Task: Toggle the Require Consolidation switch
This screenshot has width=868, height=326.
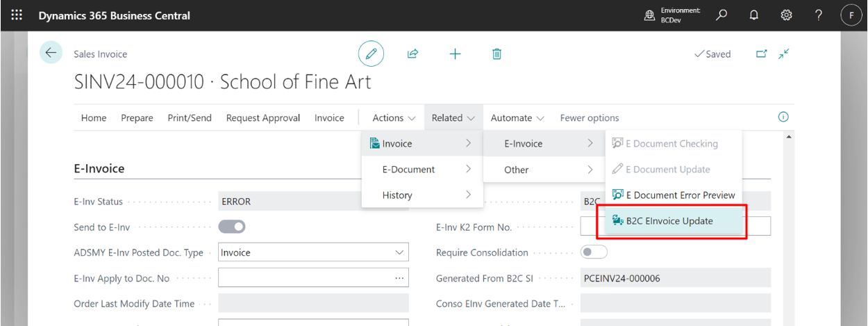Action: point(594,252)
